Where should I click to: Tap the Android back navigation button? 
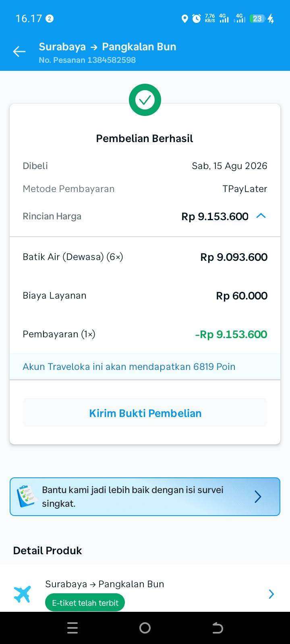tap(217, 628)
